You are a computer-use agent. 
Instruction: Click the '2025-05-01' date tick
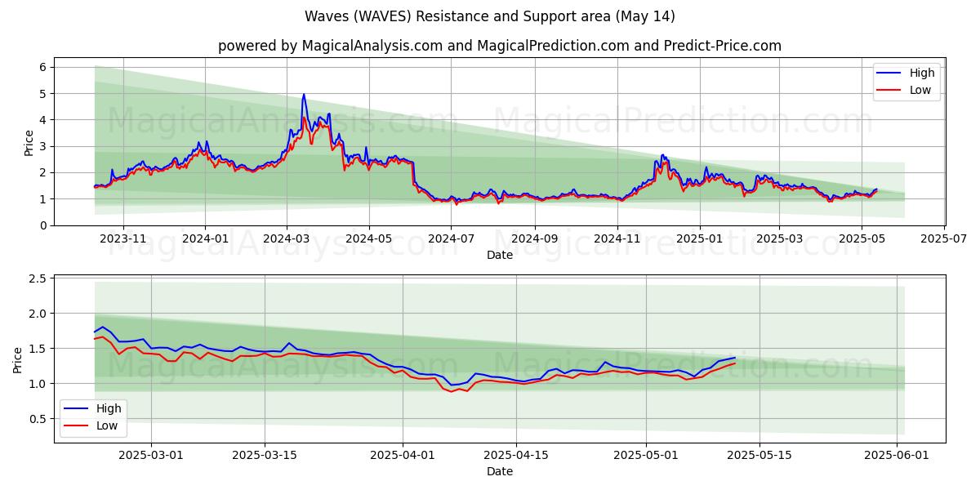[646, 455]
